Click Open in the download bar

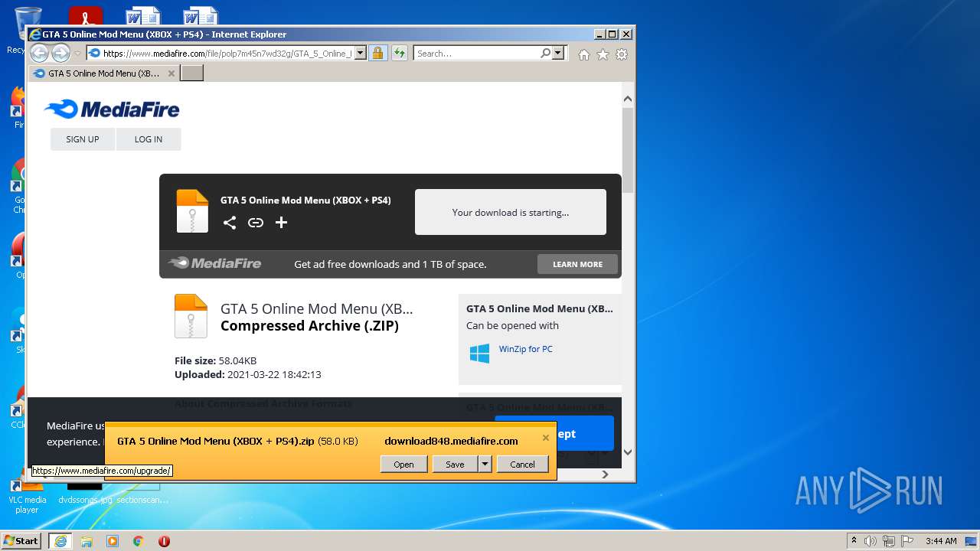click(x=403, y=464)
